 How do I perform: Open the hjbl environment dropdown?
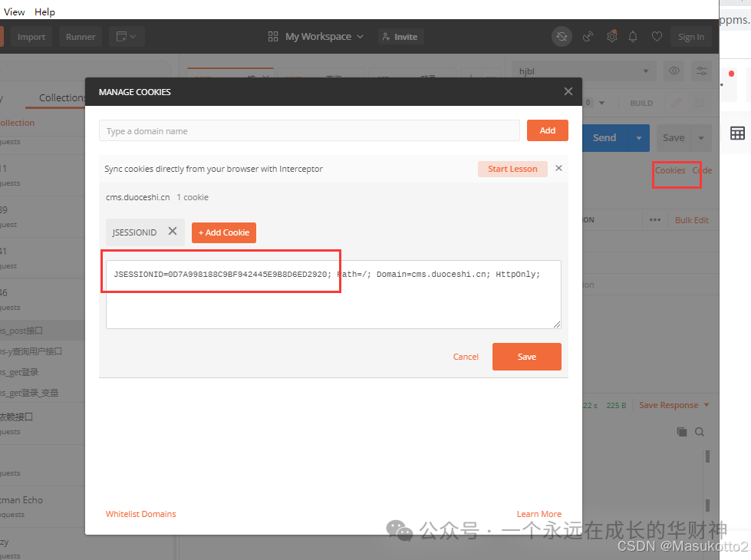pos(583,71)
